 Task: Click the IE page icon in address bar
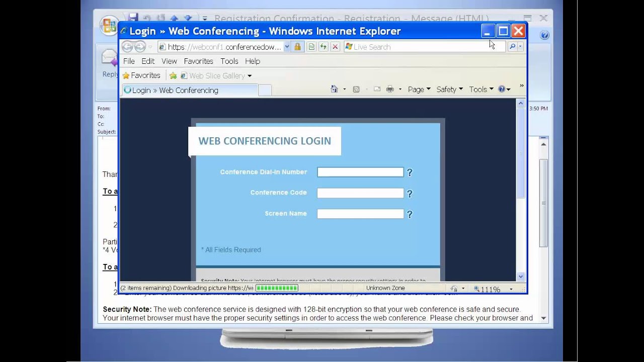(x=163, y=47)
